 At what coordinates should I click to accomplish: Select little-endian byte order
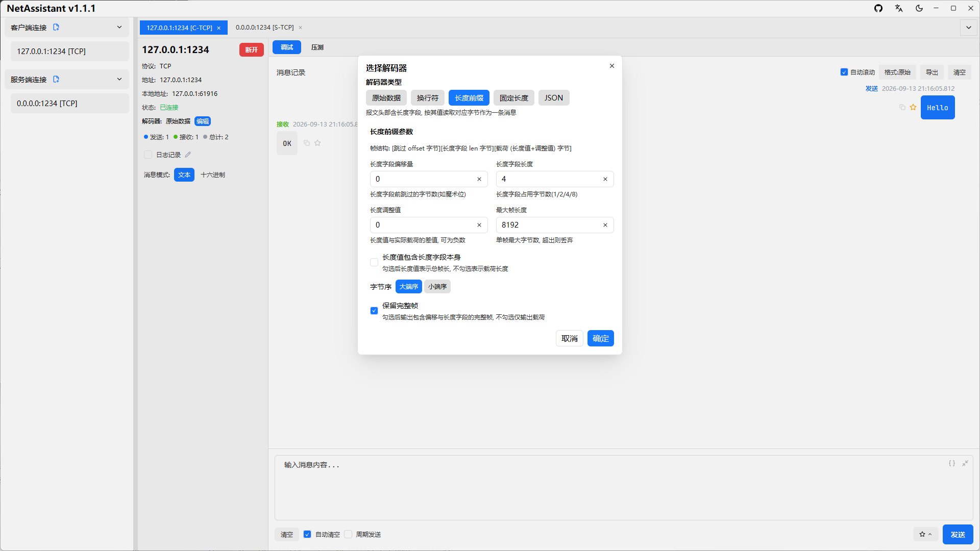coord(437,287)
